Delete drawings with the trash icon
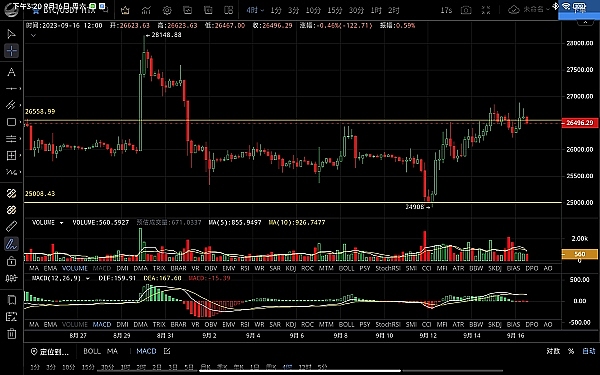This screenshot has height=375, width=600. 11,333
